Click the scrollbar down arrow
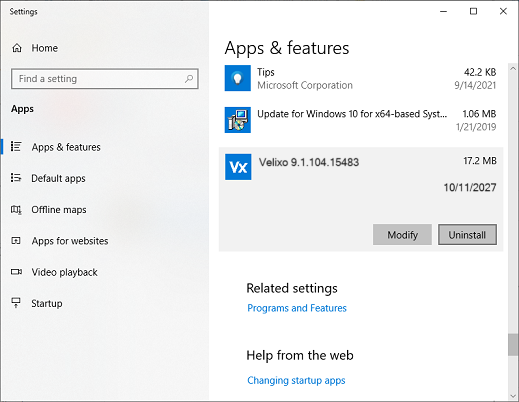This screenshot has width=519, height=402. [x=513, y=396]
